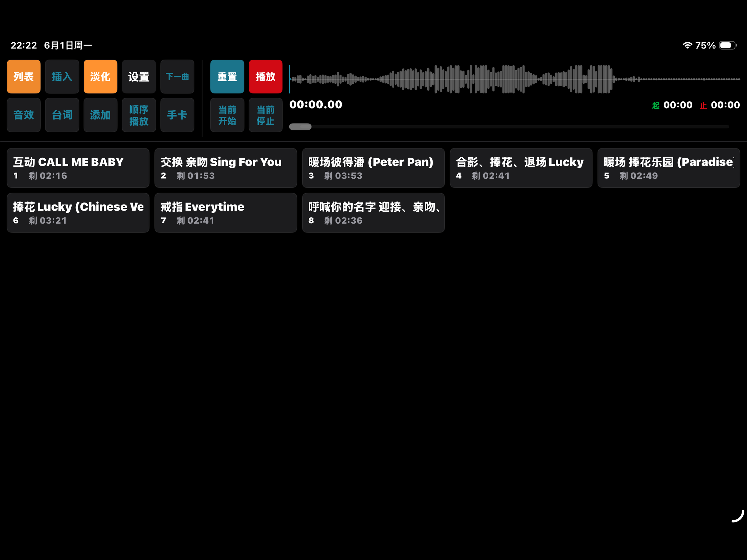The width and height of the screenshot is (747, 560).
Task: Click the red 止 stop time 00:00
Action: [x=720, y=105]
